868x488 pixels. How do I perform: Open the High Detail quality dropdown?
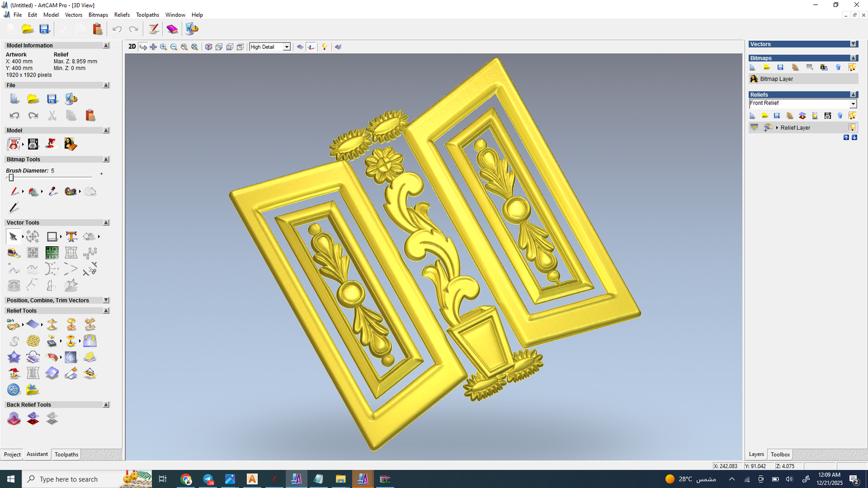coord(286,47)
